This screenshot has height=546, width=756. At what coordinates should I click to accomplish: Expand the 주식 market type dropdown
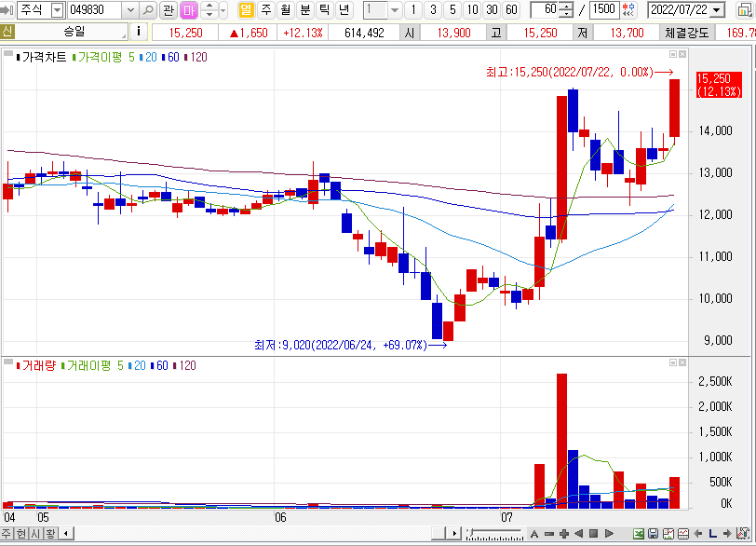click(x=58, y=9)
